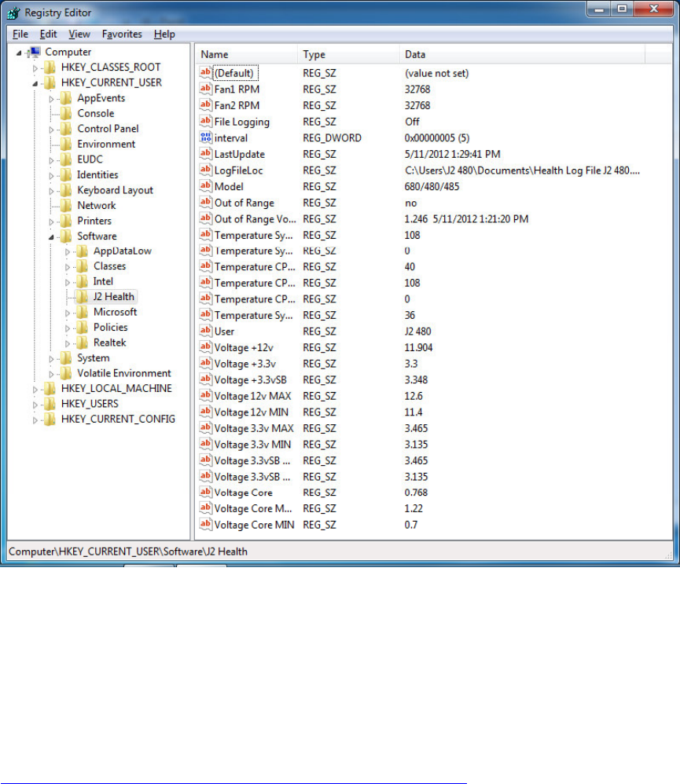This screenshot has width=680, height=784.
Task: Click the Computer icon in tree
Action: tap(35, 52)
